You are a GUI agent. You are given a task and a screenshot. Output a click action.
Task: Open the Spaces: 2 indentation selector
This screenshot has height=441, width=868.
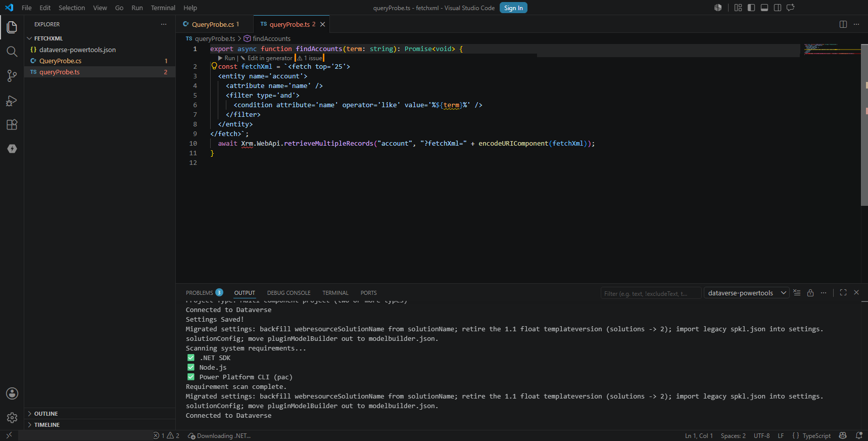pyautogui.click(x=733, y=435)
